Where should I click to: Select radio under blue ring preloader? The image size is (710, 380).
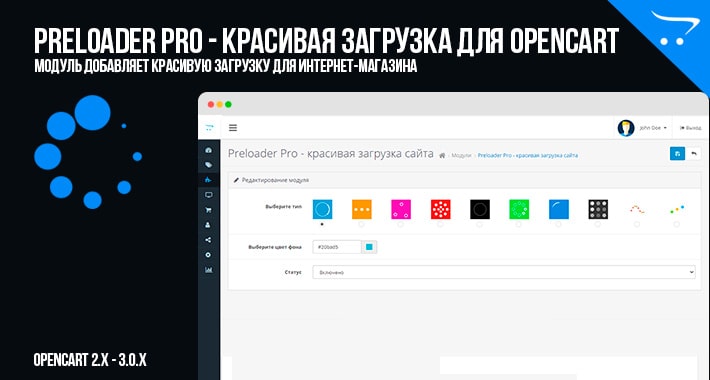(x=322, y=224)
